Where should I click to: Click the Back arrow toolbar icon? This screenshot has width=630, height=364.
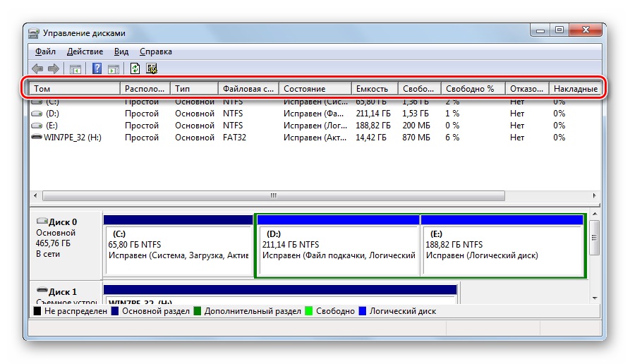[x=37, y=68]
